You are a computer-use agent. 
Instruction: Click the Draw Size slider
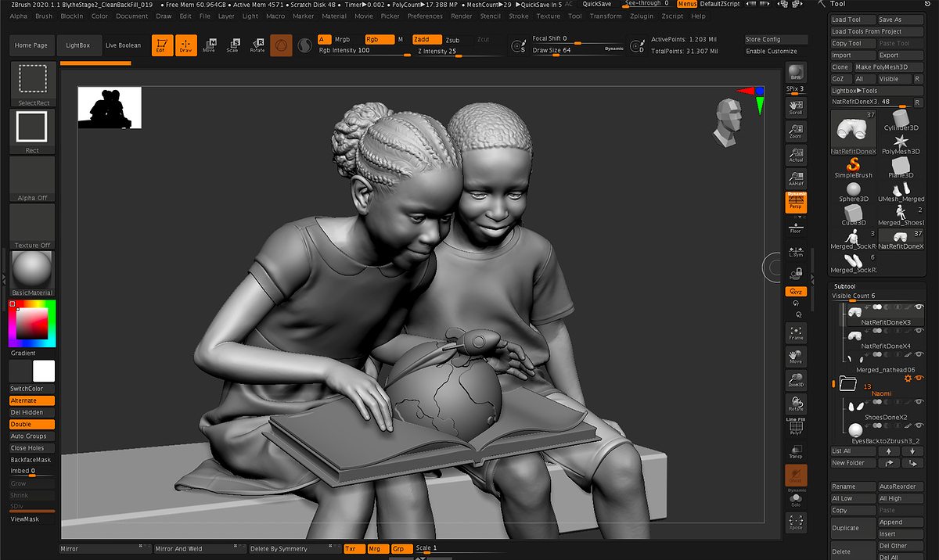(579, 50)
